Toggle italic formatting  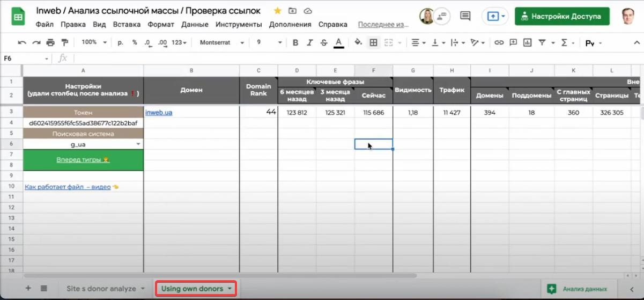(309, 42)
